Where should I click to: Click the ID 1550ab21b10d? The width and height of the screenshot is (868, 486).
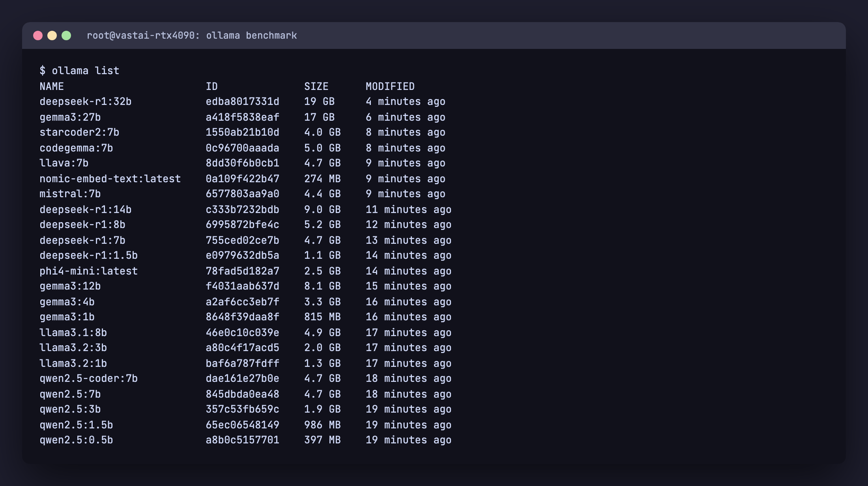(x=243, y=132)
